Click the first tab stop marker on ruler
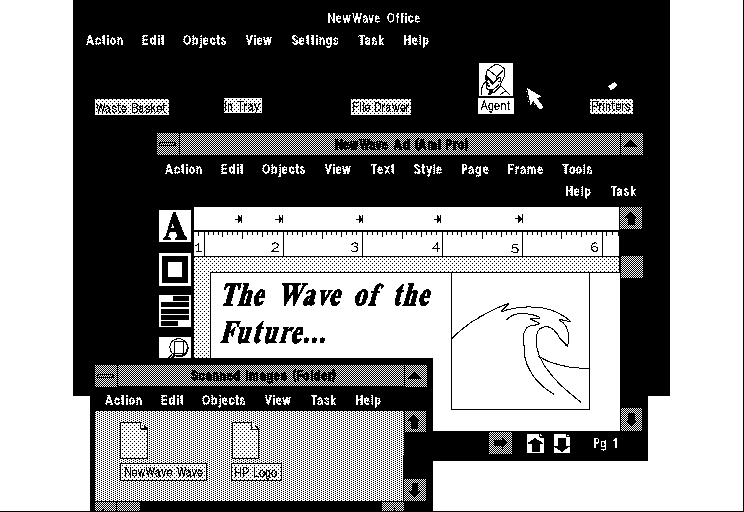Screen dimensions: 744x512 (239, 219)
